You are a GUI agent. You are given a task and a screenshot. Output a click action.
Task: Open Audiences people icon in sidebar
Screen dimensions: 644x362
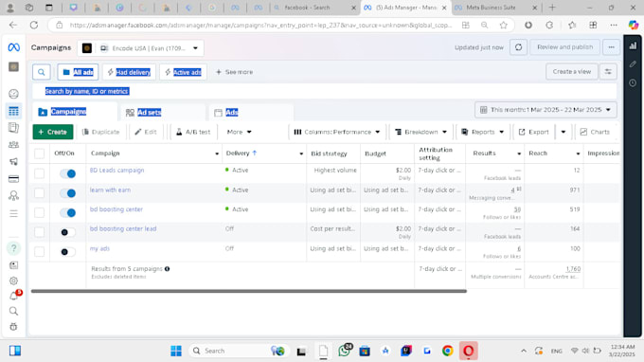(13, 145)
